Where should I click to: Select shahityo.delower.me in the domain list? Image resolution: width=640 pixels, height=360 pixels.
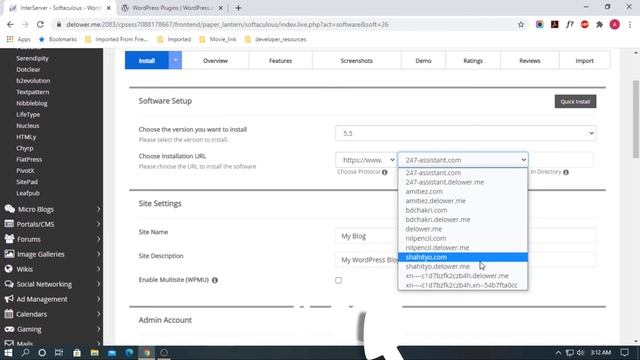pos(463,267)
